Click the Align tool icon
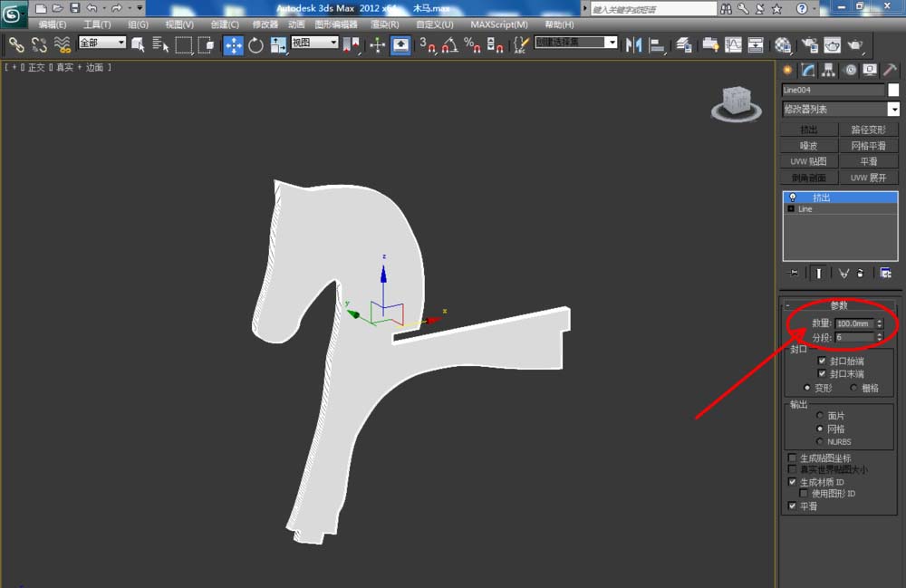Screen dimensions: 906x588 click(x=656, y=44)
